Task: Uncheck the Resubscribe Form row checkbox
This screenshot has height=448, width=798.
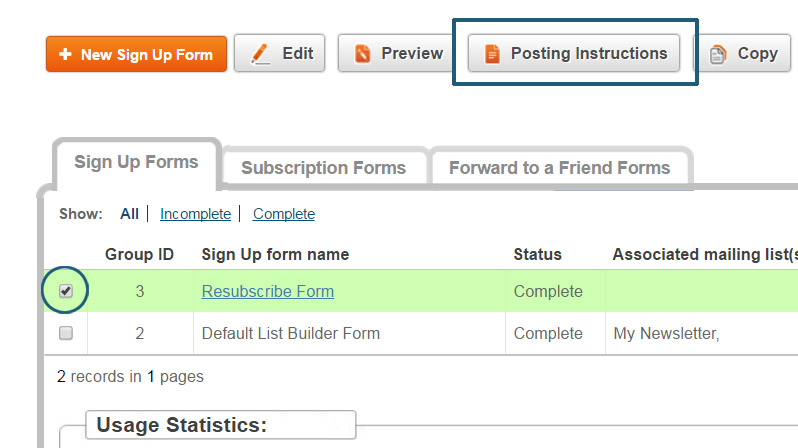Action: (x=66, y=291)
